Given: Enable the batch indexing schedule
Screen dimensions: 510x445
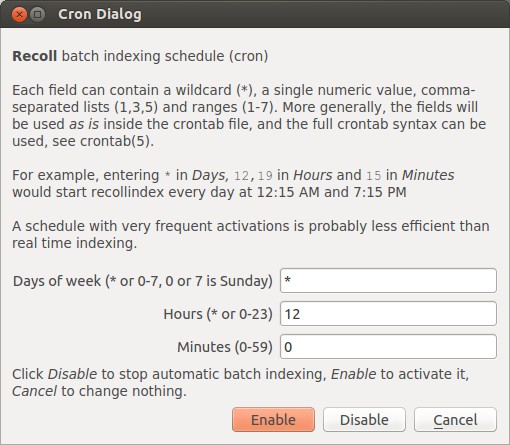Looking at the screenshot, I should point(273,420).
